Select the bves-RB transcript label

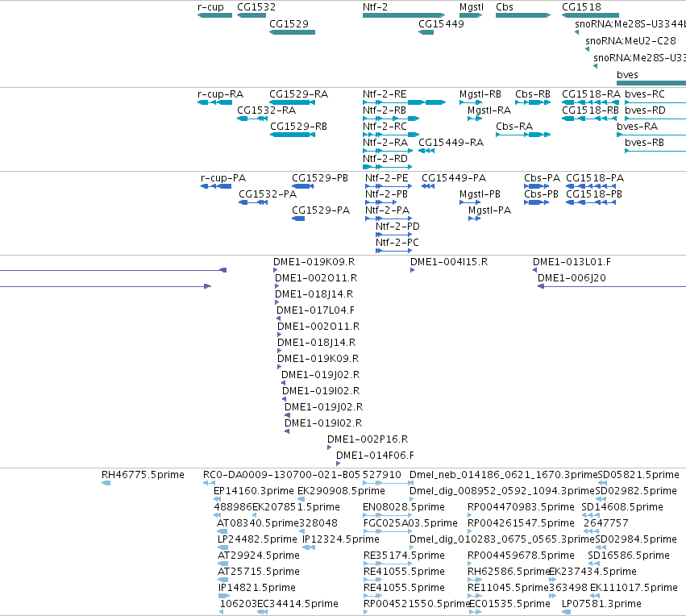(644, 143)
